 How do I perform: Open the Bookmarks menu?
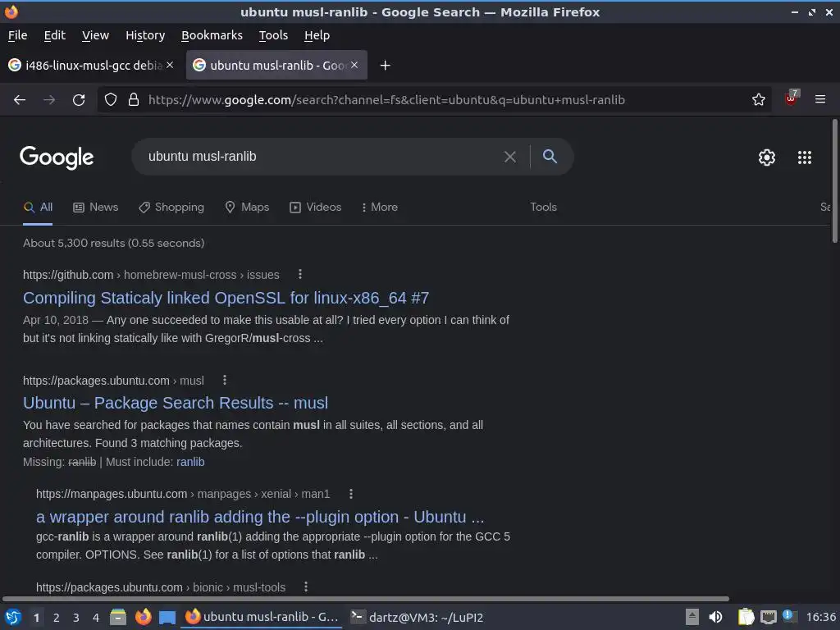(x=212, y=35)
